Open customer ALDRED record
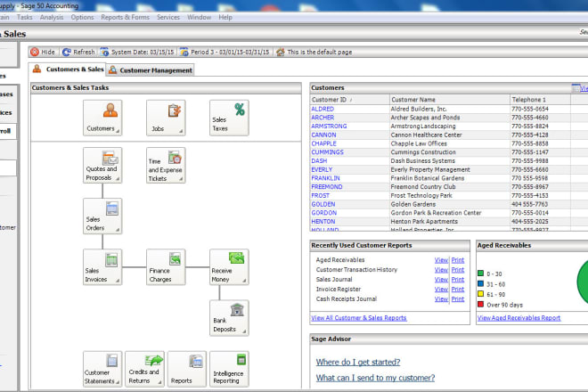588x392 pixels. tap(323, 109)
